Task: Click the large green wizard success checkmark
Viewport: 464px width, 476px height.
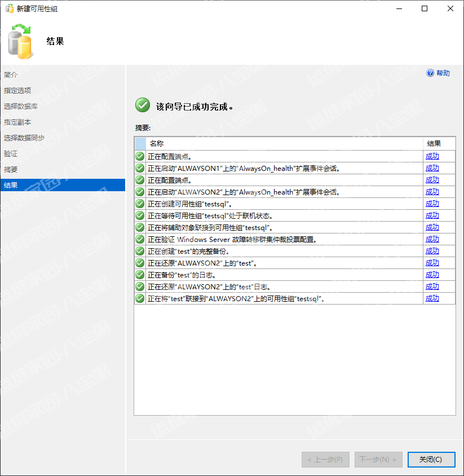Action: click(x=143, y=105)
